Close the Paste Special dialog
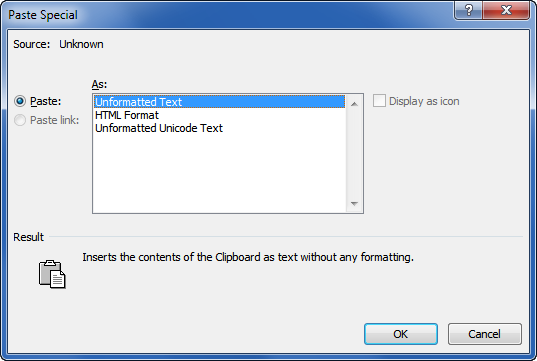This screenshot has height=361, width=537. (506, 10)
